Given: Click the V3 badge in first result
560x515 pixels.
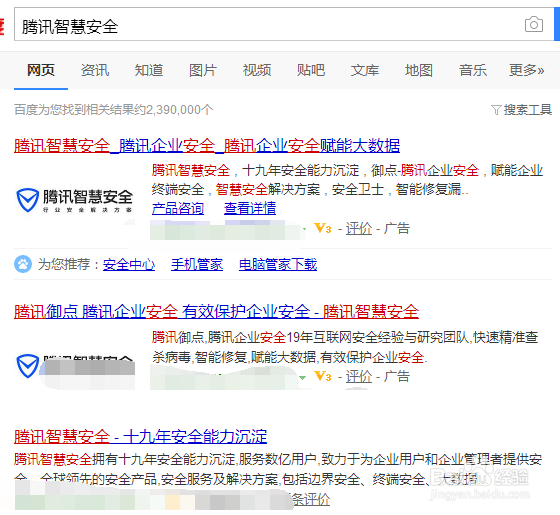Looking at the screenshot, I should (x=323, y=228).
